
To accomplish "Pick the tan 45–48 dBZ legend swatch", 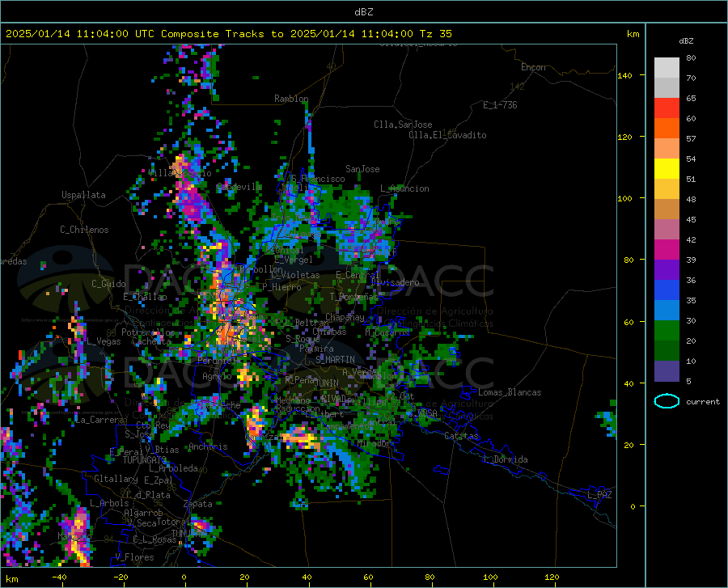I will [x=667, y=209].
